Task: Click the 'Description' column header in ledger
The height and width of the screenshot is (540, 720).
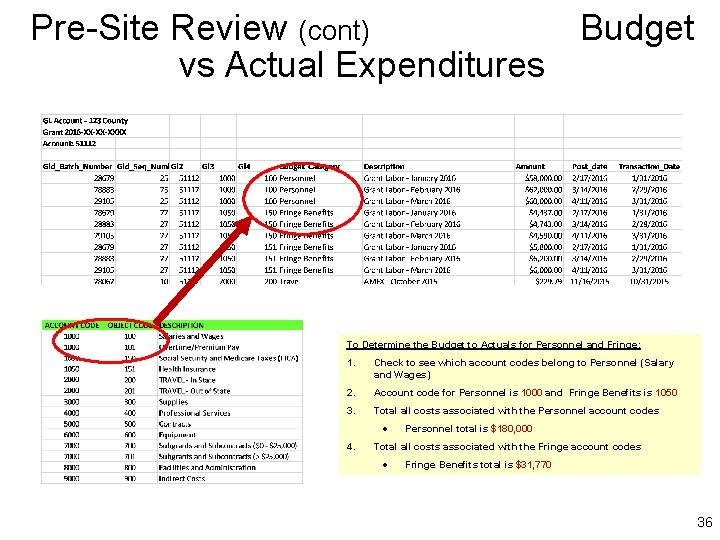Action: pos(384,166)
